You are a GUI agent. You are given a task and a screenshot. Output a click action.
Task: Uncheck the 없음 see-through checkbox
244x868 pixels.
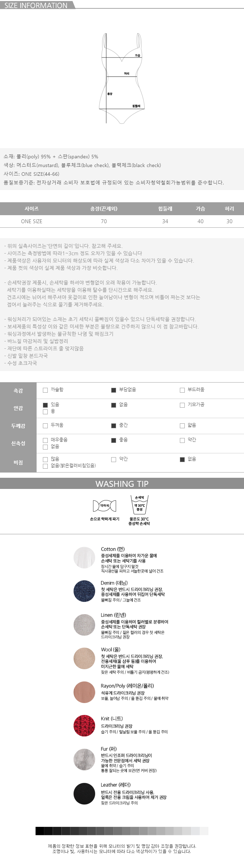[182, 460]
